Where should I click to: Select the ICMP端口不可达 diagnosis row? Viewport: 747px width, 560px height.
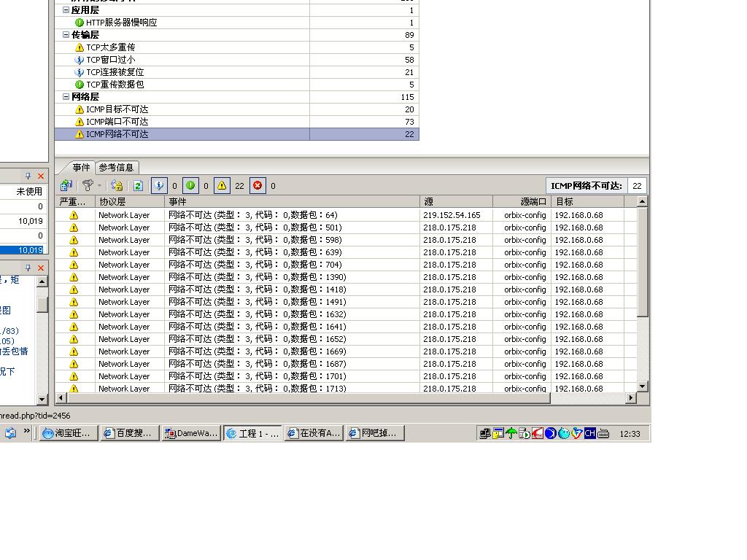click(117, 122)
